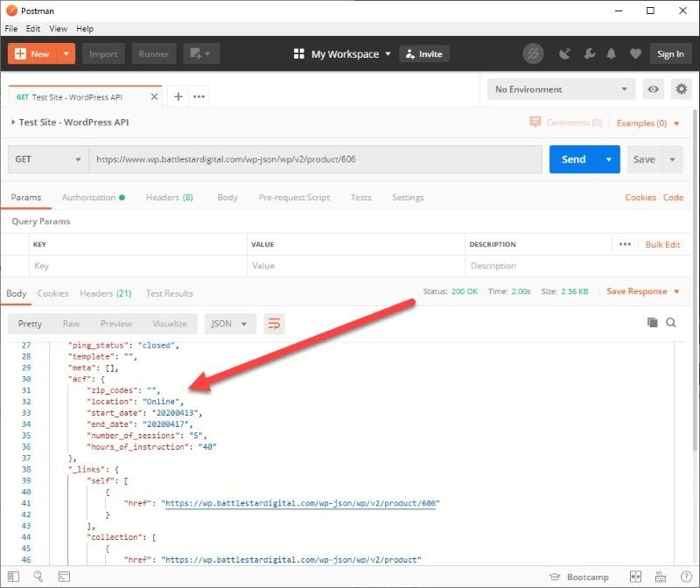Open find and replace status bar icon
This screenshot has height=588, width=700.
tap(38, 577)
